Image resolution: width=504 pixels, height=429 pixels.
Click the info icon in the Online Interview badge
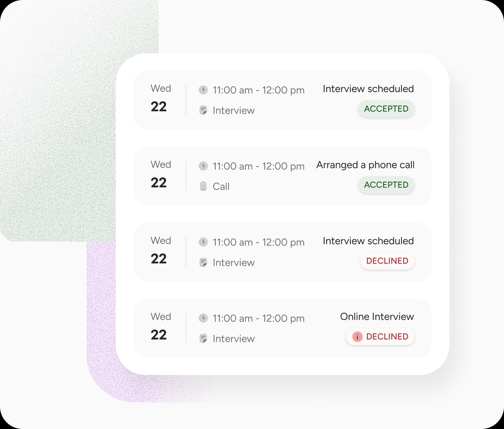click(x=357, y=337)
